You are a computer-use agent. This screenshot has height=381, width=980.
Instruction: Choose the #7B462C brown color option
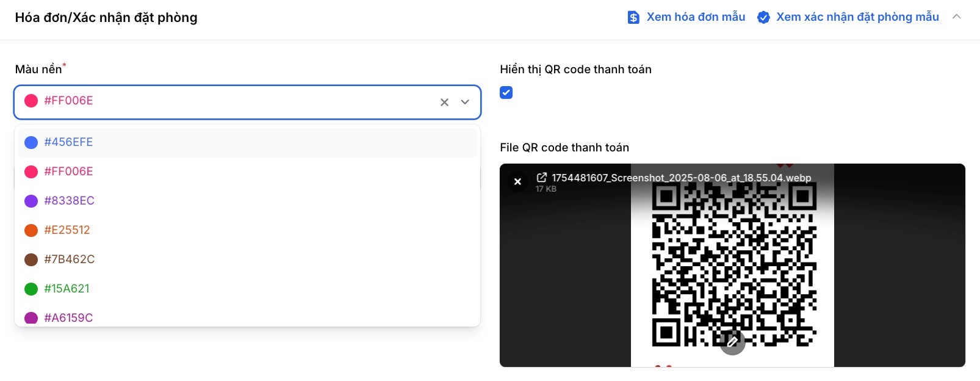click(248, 259)
